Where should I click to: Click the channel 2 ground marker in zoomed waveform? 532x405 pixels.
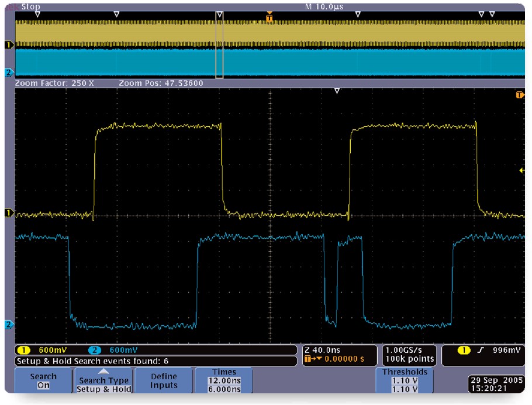(8, 324)
